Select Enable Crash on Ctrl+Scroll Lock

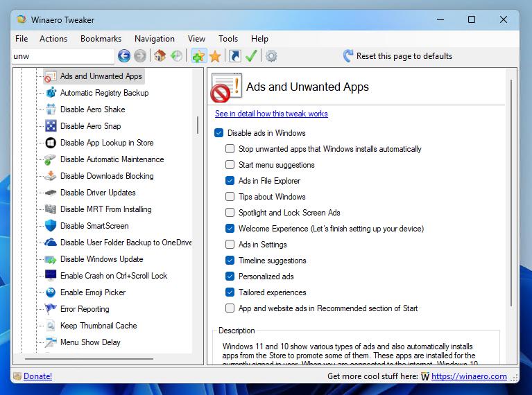tap(114, 276)
